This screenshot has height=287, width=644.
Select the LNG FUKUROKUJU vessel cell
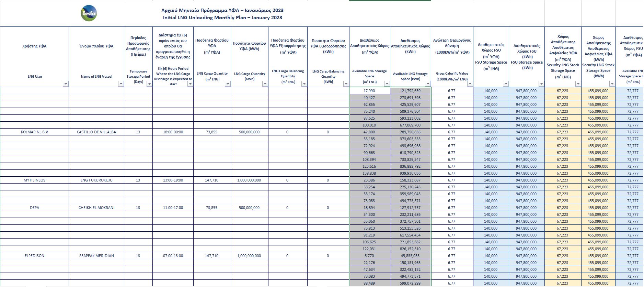pyautogui.click(x=96, y=180)
